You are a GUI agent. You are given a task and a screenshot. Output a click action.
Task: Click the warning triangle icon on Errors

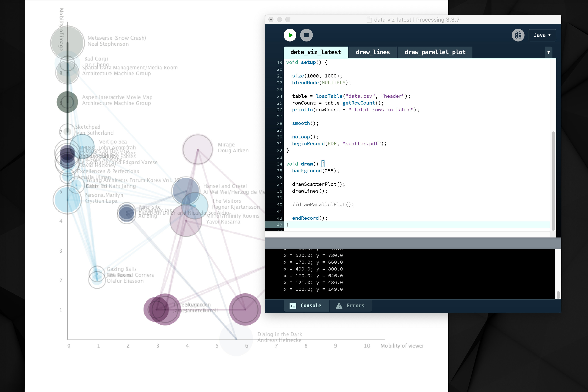pos(339,305)
